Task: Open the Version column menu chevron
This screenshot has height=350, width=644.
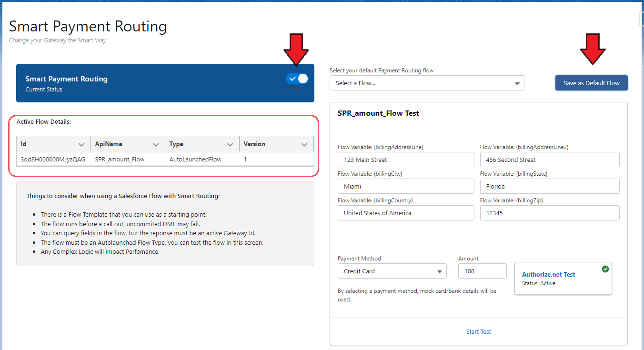Action: point(304,144)
